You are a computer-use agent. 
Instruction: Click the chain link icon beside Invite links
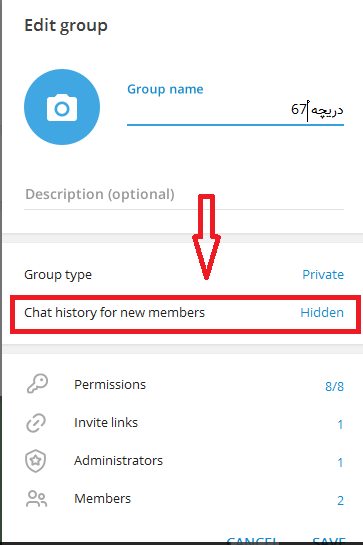[36, 423]
